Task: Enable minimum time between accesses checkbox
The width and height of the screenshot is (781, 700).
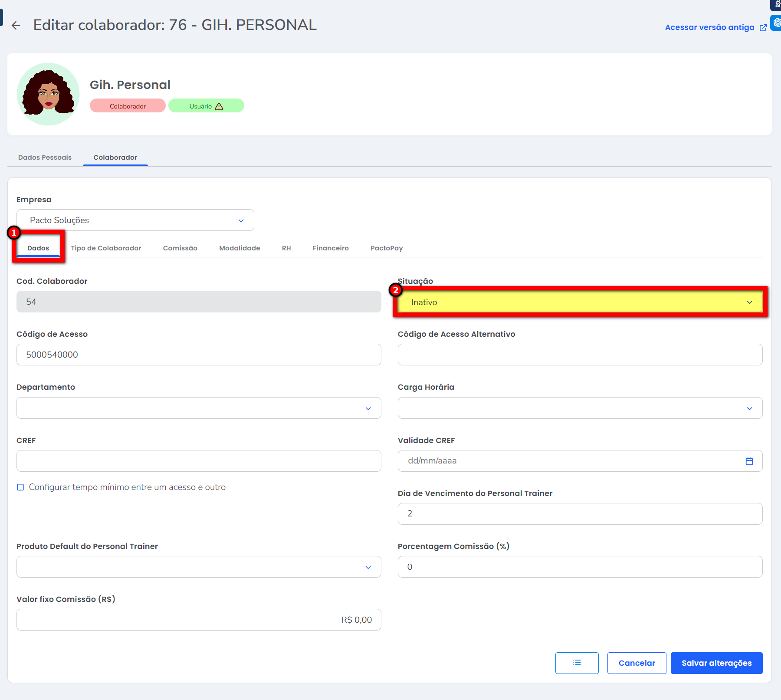Action: pyautogui.click(x=20, y=487)
